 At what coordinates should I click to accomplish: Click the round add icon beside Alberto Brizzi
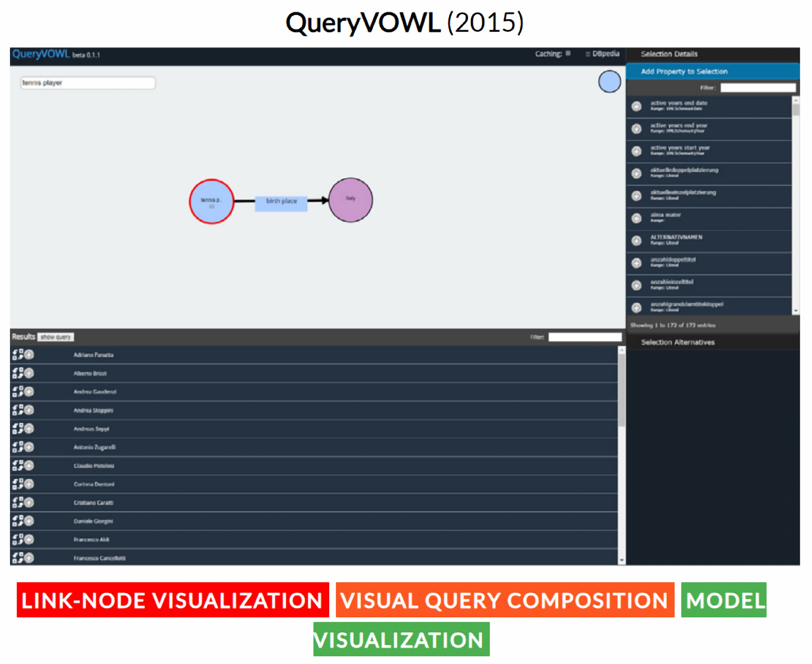29,373
